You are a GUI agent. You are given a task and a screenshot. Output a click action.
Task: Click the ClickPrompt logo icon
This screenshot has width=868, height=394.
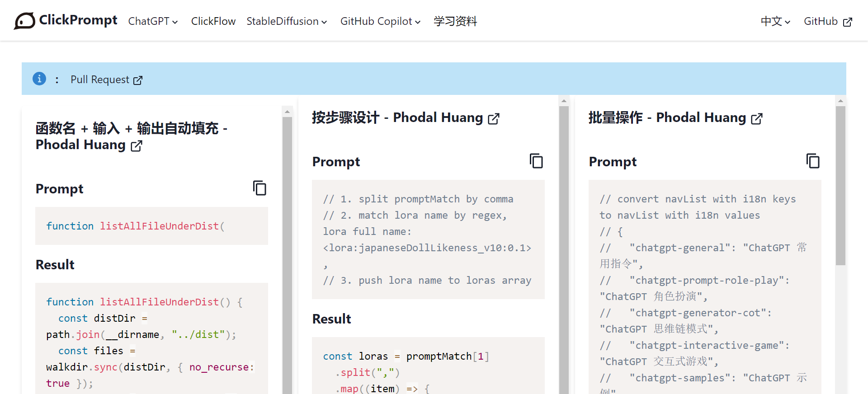(24, 21)
